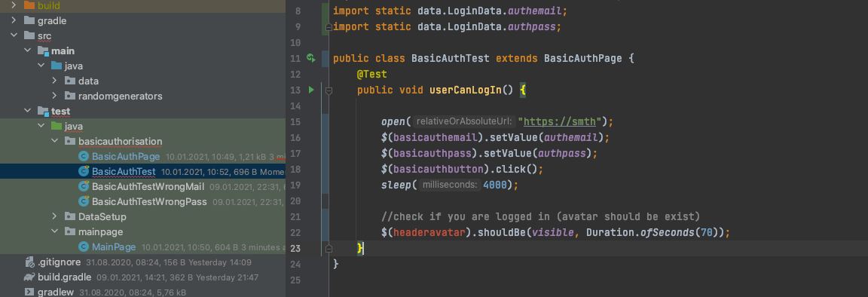The image size is (868, 297).
Task: Select the test module folder icon
Action: click(43, 111)
